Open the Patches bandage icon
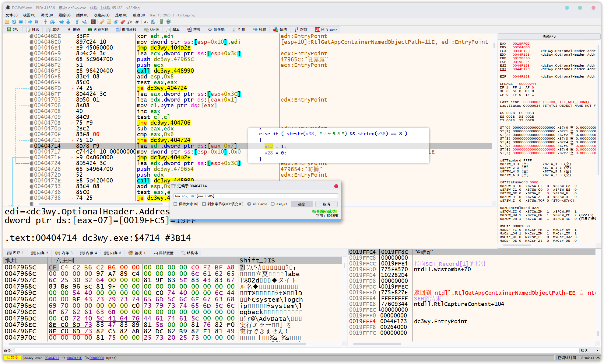Viewport: 604px width, 364px height. (x=102, y=22)
